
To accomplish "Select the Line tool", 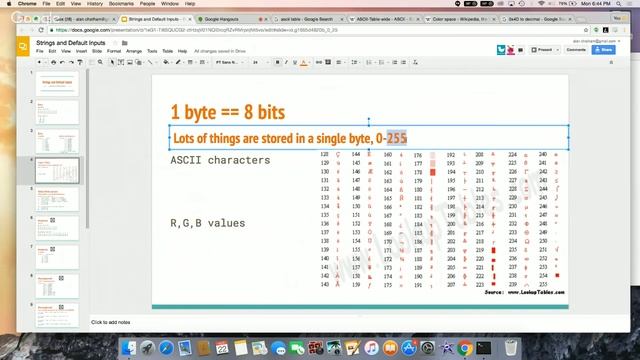I will click(151, 62).
